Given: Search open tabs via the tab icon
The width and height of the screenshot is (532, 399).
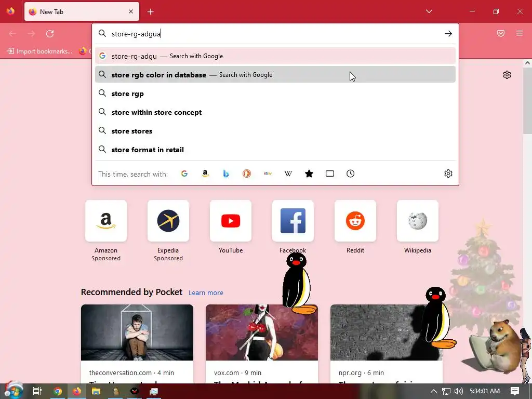Looking at the screenshot, I should (x=330, y=174).
